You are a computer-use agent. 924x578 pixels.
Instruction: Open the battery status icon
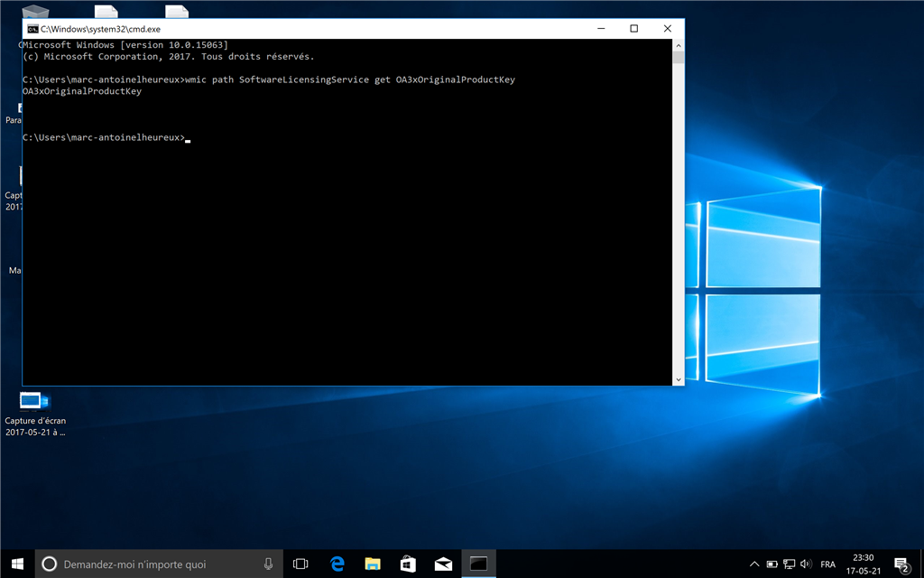tap(772, 564)
